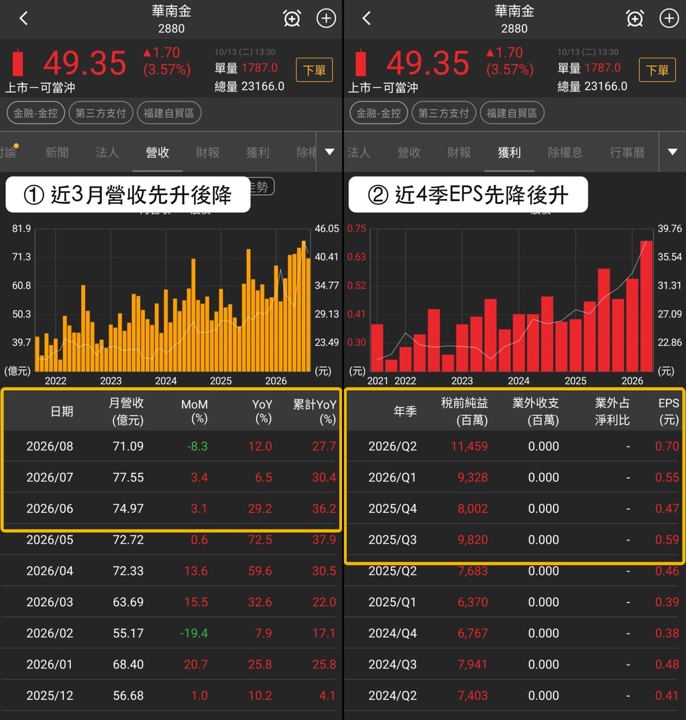The image size is (686, 720).
Task: Select the 2026/08 revenue row
Action: 172,446
